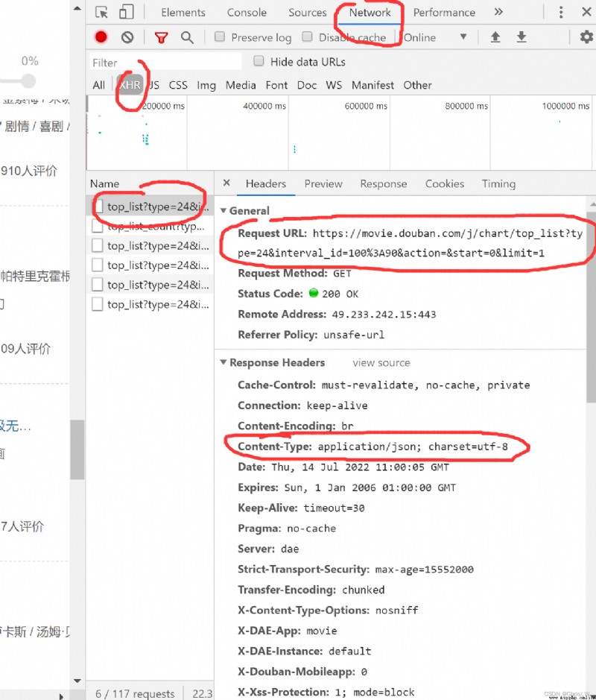
Task: Click Referrer Policy unsafe-url entry
Action: click(x=311, y=335)
